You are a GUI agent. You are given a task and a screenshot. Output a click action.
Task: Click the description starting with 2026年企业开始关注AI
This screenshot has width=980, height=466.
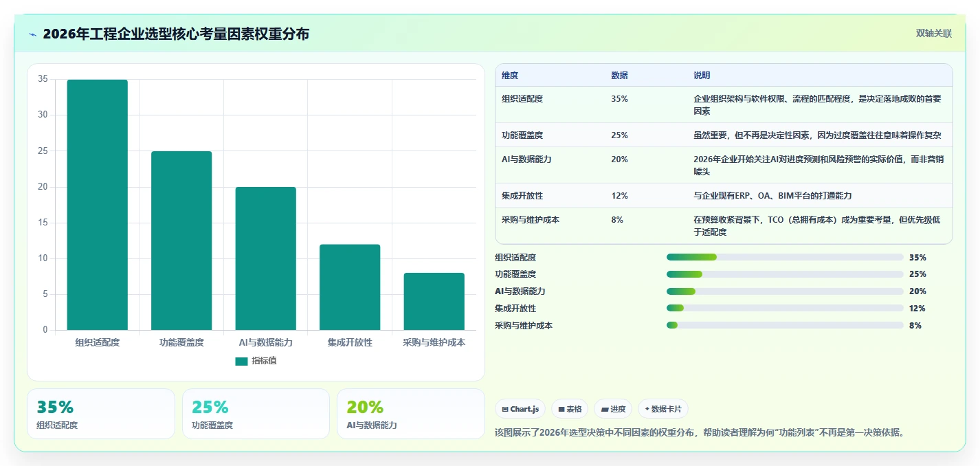coord(818,166)
